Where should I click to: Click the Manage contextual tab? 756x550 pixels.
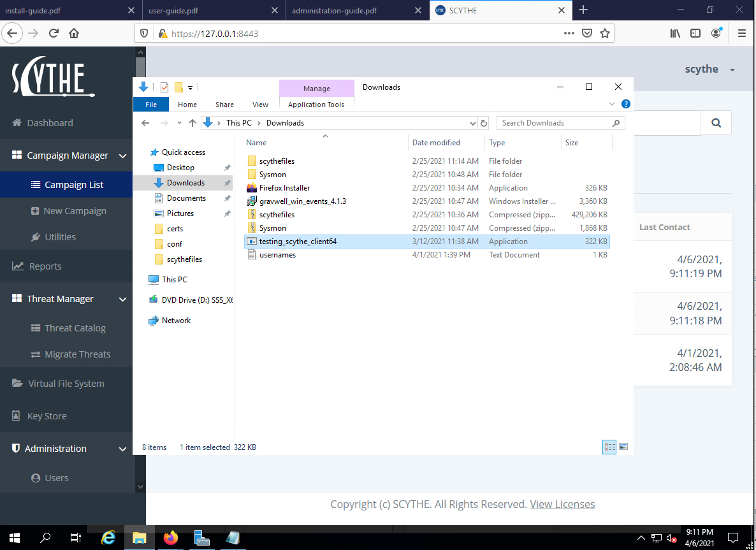(317, 88)
